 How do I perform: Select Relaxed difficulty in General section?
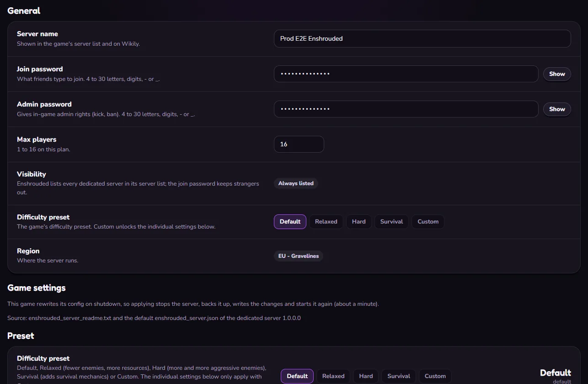pyautogui.click(x=326, y=222)
